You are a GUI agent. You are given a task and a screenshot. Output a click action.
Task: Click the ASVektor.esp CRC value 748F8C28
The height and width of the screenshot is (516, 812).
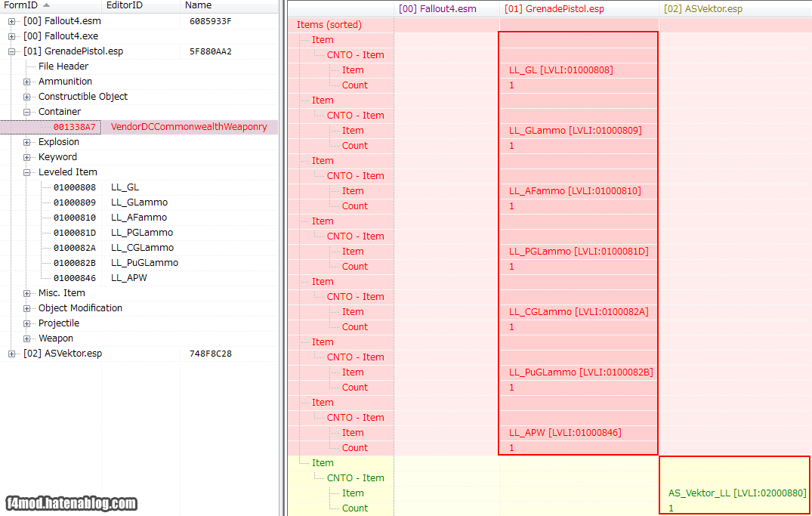coord(210,354)
